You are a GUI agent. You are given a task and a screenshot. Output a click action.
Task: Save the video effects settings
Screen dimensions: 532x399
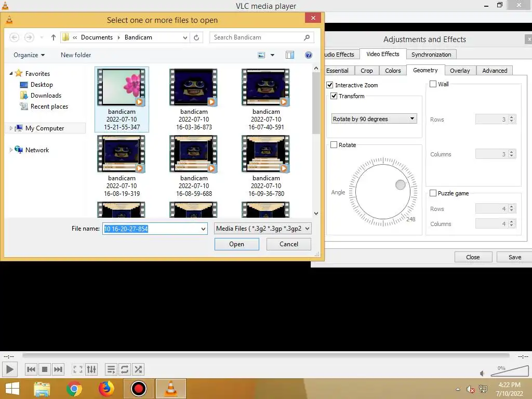[x=514, y=257]
